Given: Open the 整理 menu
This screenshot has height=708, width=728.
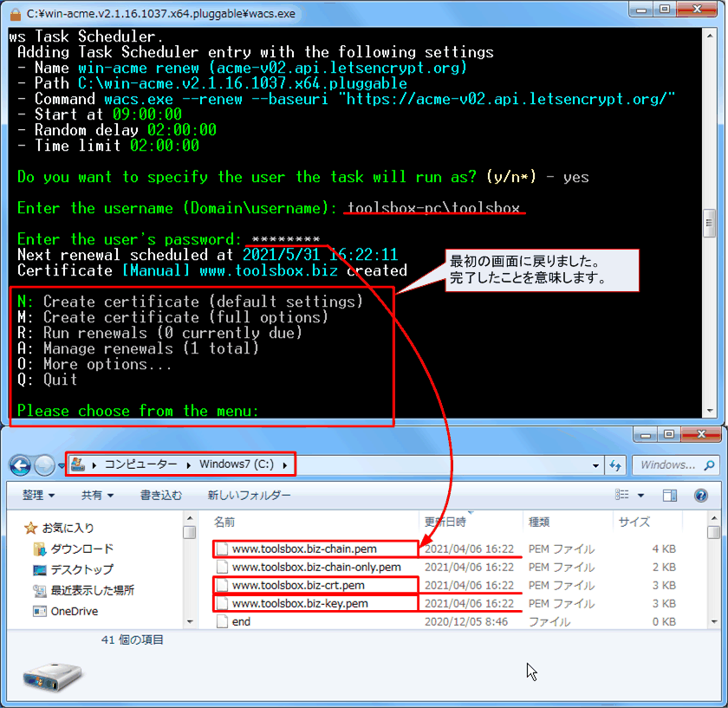Looking at the screenshot, I should coord(38,496).
